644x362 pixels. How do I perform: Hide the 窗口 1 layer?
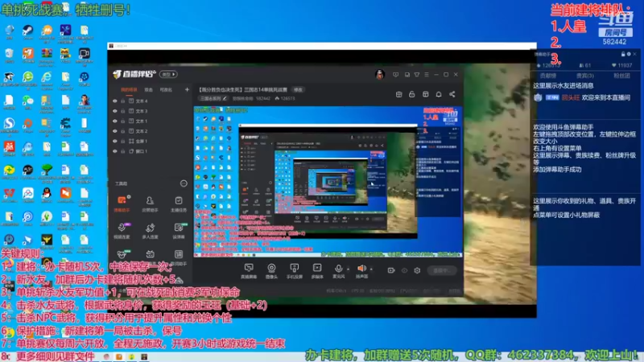115,151
